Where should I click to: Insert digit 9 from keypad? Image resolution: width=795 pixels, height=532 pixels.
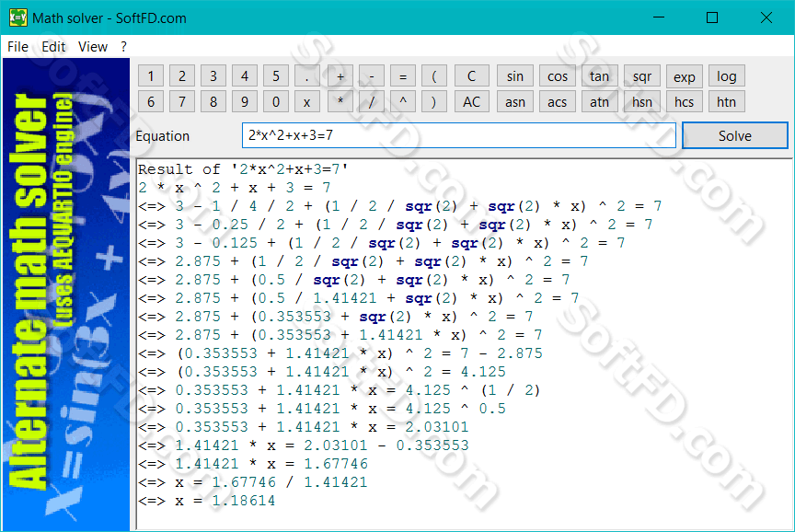(x=245, y=101)
